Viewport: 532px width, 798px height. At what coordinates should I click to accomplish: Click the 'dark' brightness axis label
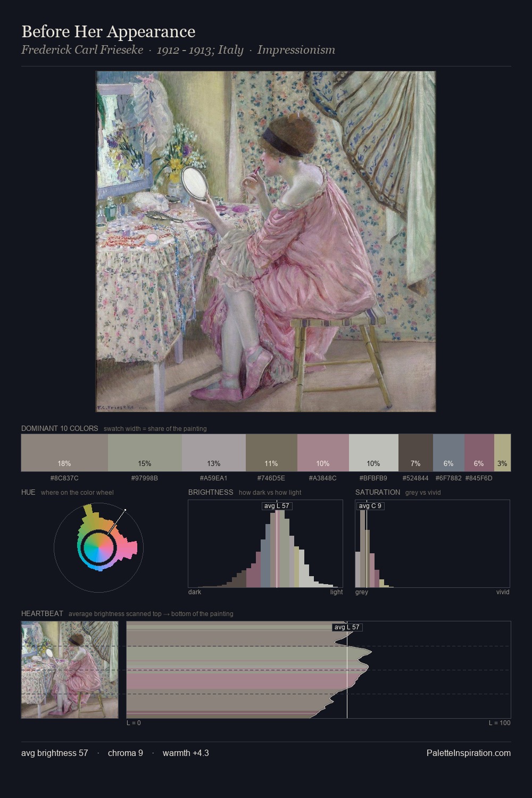point(195,592)
